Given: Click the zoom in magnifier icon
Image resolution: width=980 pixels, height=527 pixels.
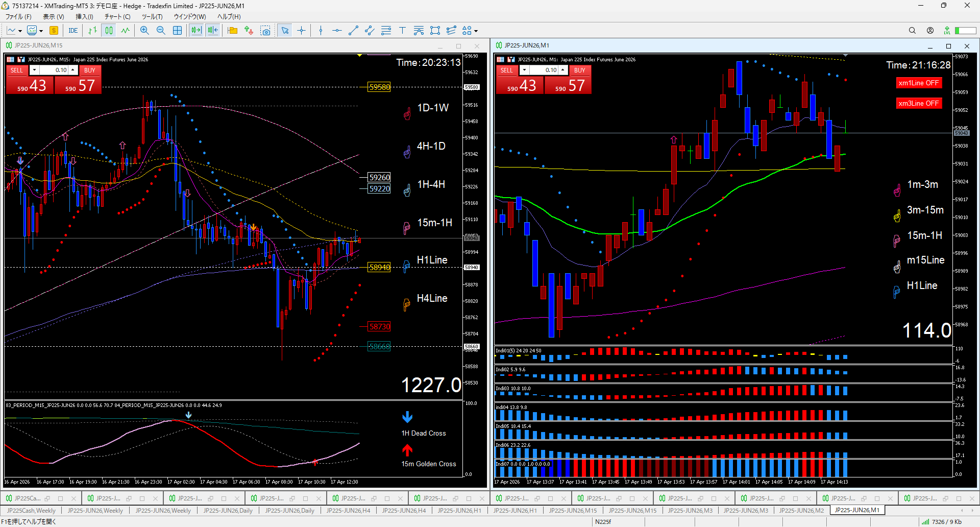Looking at the screenshot, I should click(144, 31).
